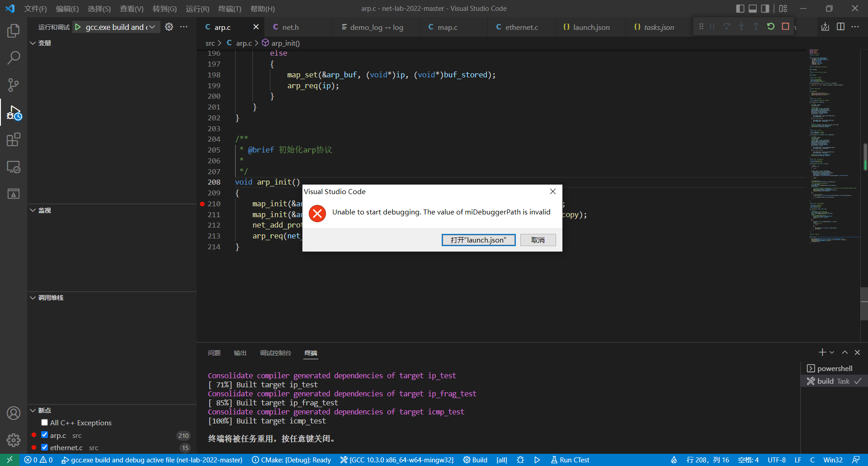The image size is (868, 466).
Task: Toggle panel layout icon in title bar
Action: (753, 9)
